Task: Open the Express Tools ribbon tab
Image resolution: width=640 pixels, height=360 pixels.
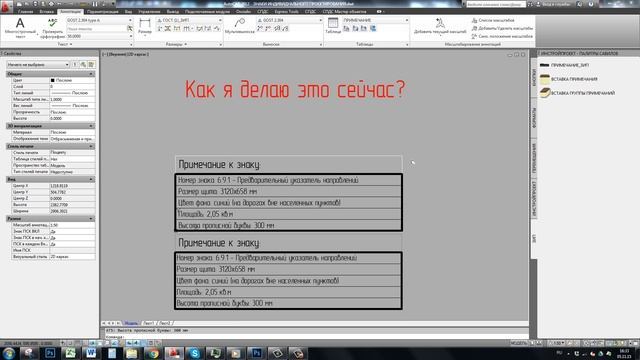Action: pyautogui.click(x=287, y=12)
